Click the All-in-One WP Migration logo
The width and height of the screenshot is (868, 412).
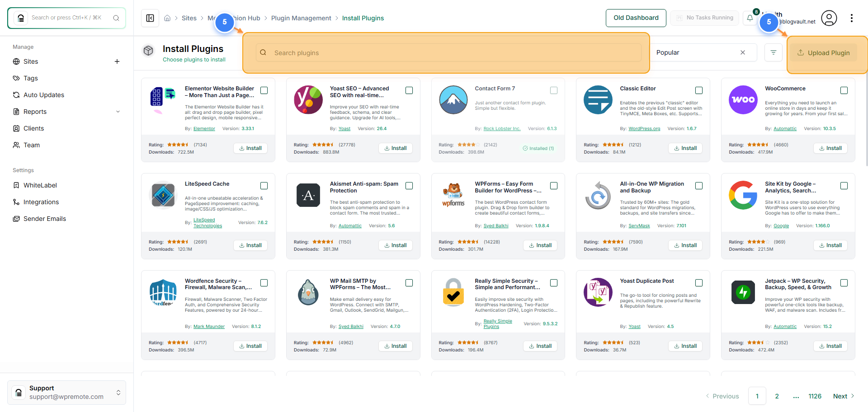(598, 195)
